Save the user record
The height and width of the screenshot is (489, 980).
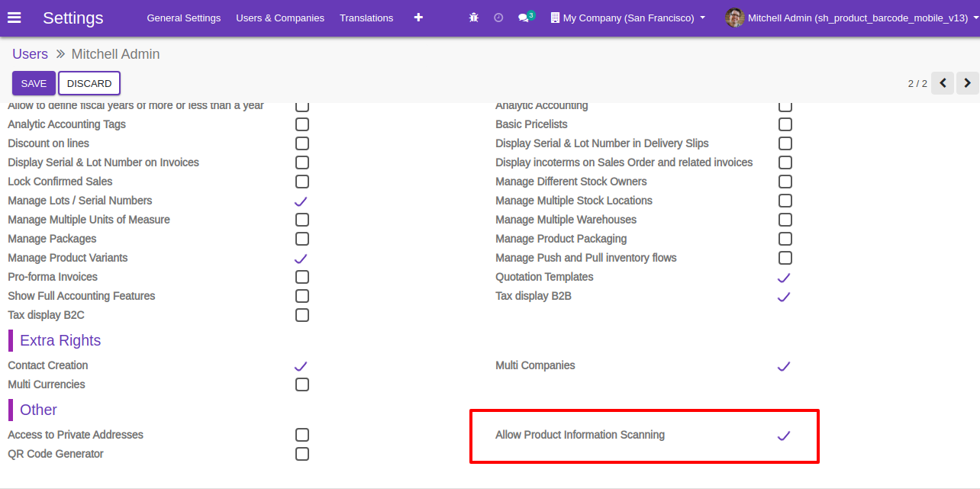[x=34, y=83]
